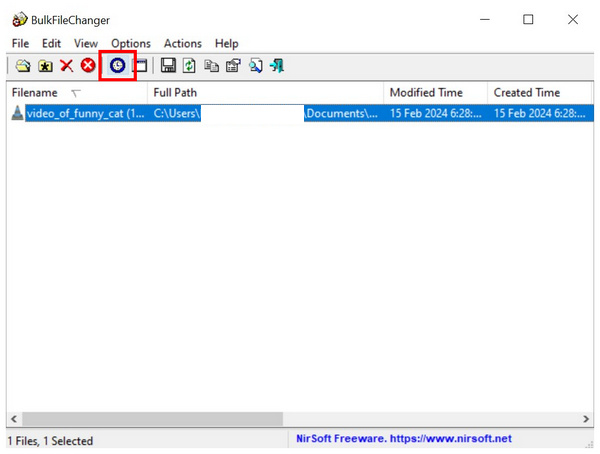Screen dimensions: 600x454
Task: Click the window icon right of the clock
Action: pos(140,66)
